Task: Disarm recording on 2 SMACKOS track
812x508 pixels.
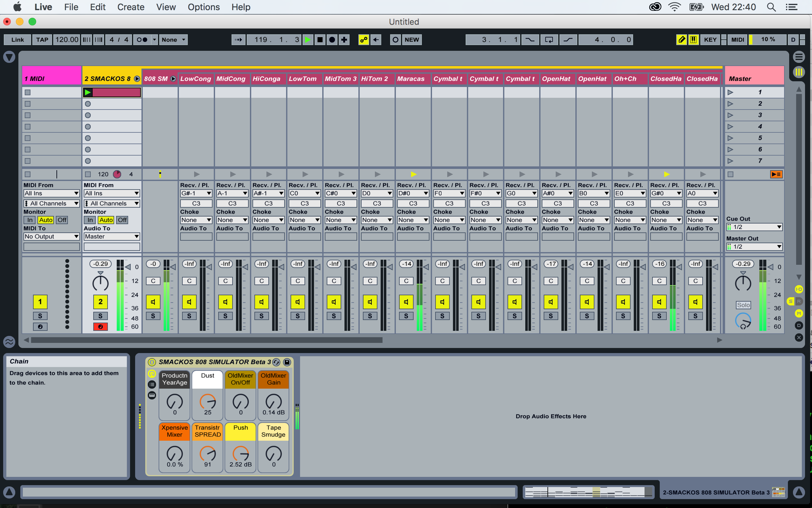Action: [x=100, y=327]
